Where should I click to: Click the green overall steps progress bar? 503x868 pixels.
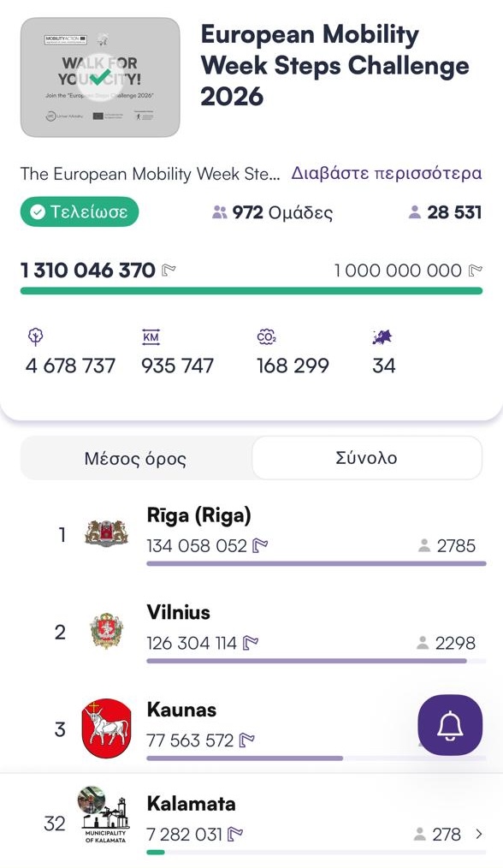[251, 291]
